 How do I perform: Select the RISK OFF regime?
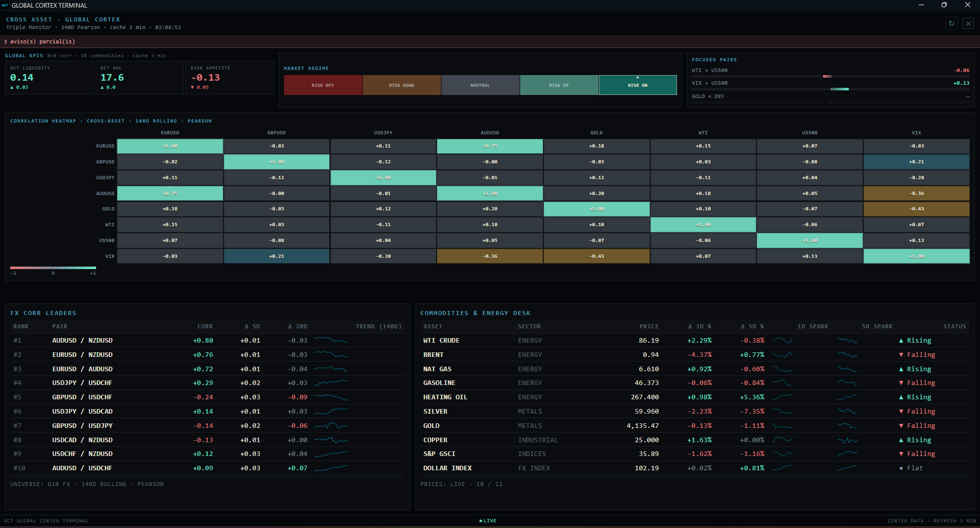pyautogui.click(x=323, y=85)
